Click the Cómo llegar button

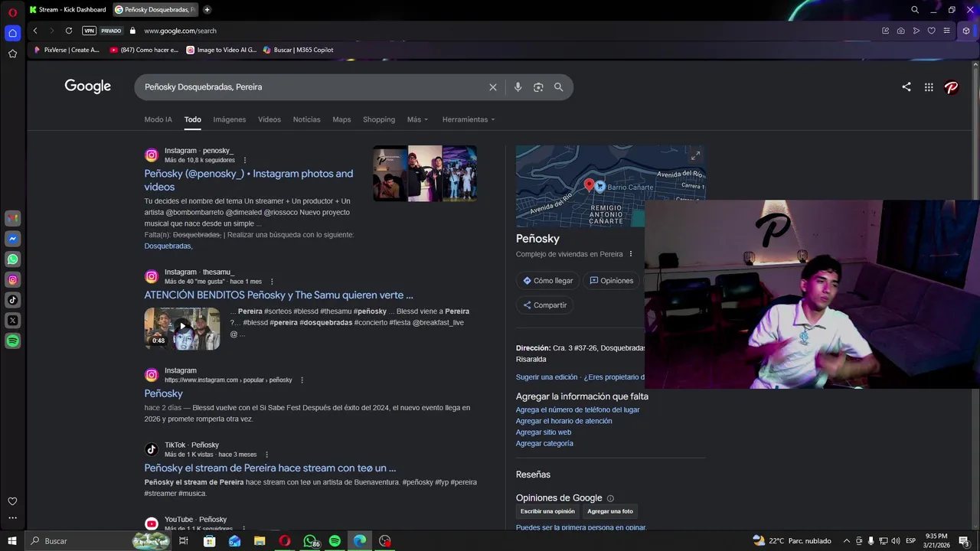tap(547, 281)
